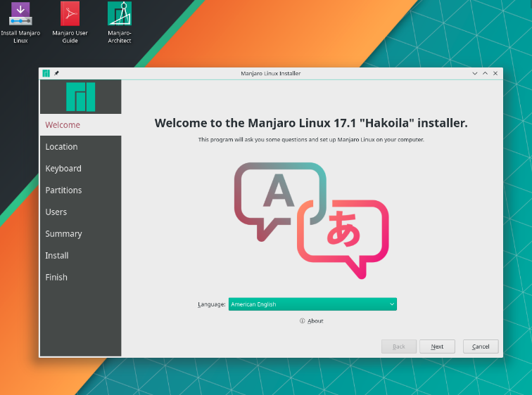Select the Summary step in sidebar
532x395 pixels.
tap(81, 234)
